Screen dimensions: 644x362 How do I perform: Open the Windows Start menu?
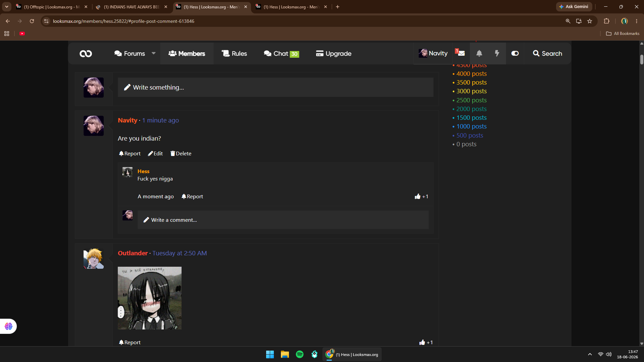point(270,354)
